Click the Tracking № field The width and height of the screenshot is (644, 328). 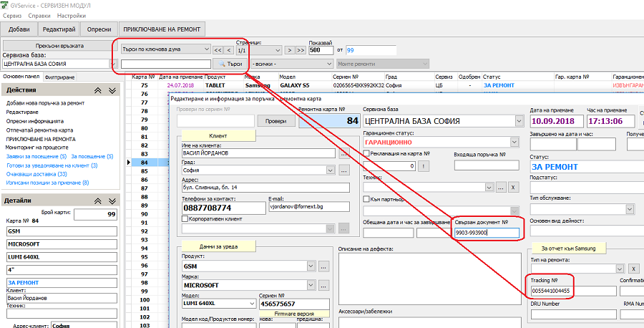574,291
